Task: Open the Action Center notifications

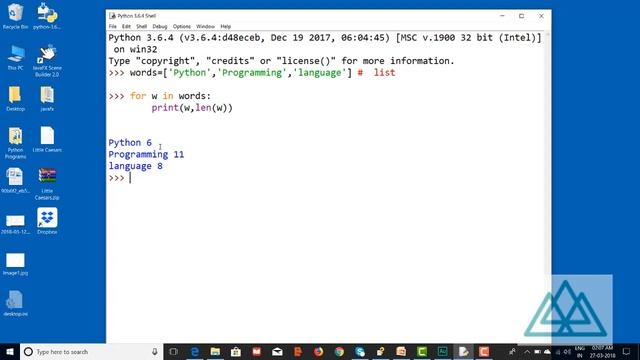Action: click(x=627, y=352)
